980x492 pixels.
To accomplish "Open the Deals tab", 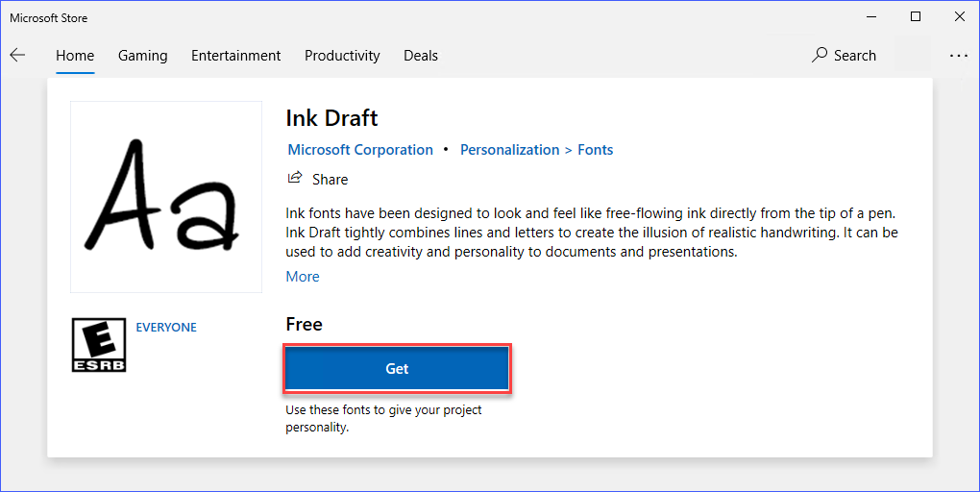I will (x=421, y=56).
